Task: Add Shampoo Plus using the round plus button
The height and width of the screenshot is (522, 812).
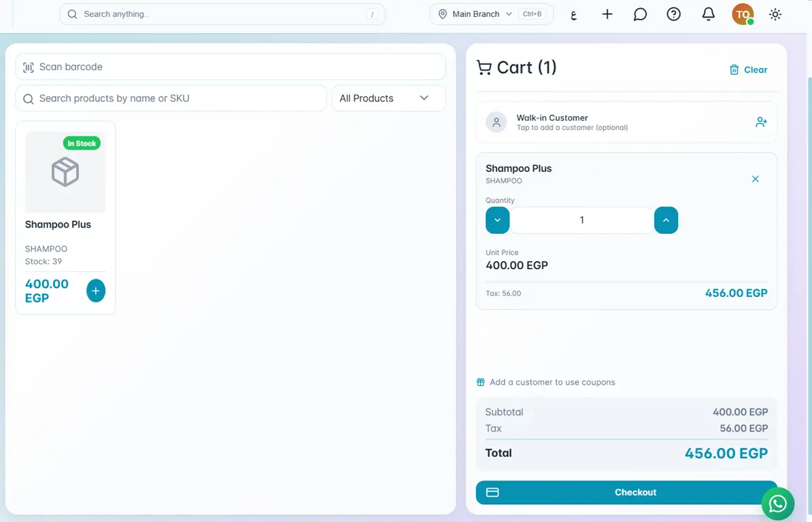Action: pos(95,291)
